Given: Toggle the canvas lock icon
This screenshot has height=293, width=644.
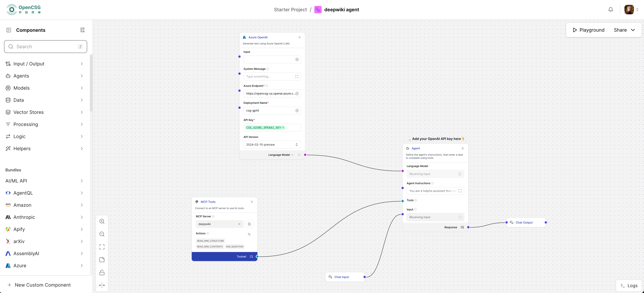Looking at the screenshot, I should click(102, 272).
